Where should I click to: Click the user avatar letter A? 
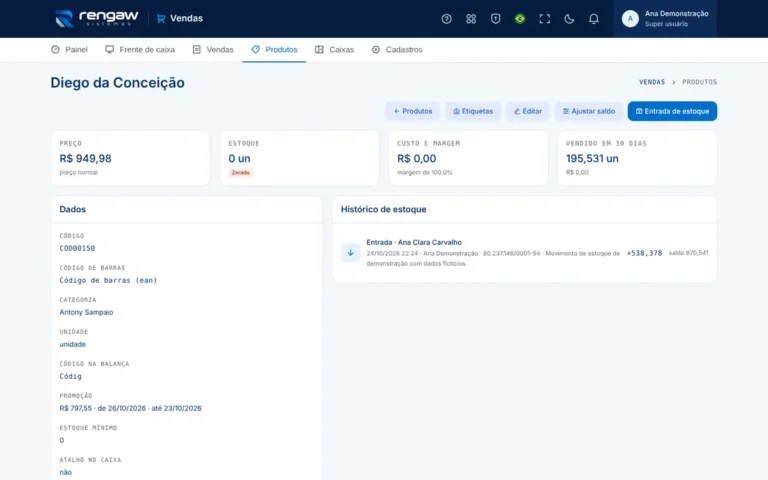(630, 19)
